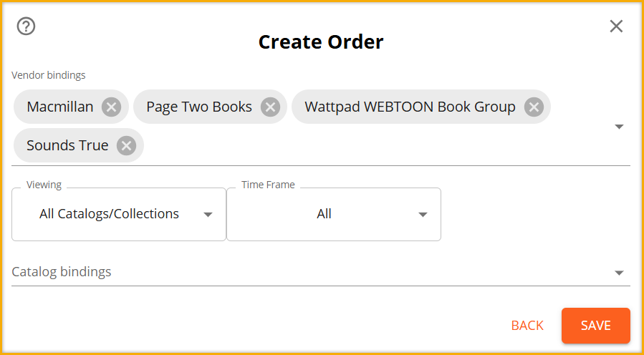Click the Catalog bindings input field
The image size is (644, 355).
[x=321, y=272]
